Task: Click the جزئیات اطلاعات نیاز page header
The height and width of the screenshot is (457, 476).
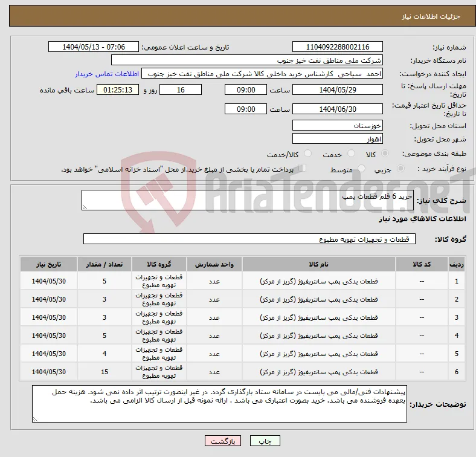Action: (x=431, y=16)
